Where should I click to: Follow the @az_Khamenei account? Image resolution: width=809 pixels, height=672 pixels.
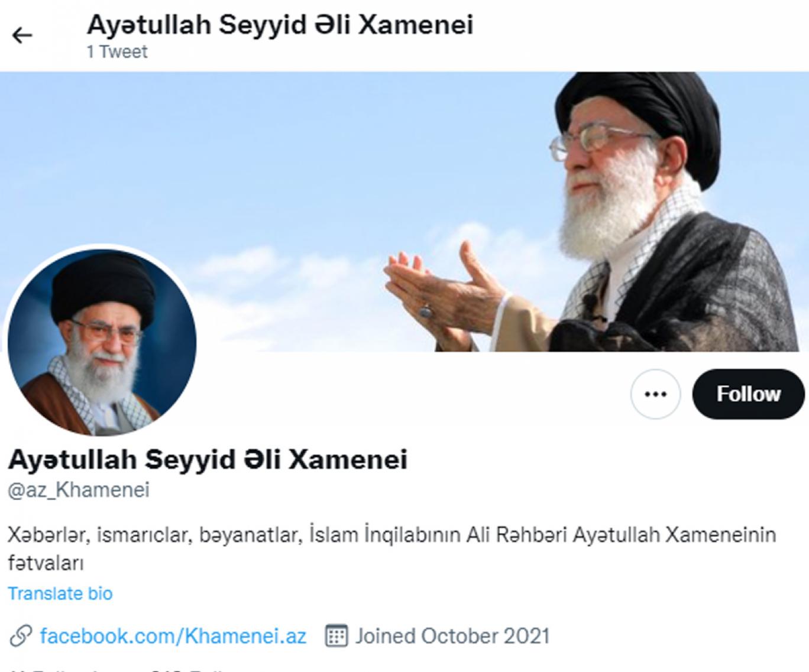pyautogui.click(x=748, y=394)
